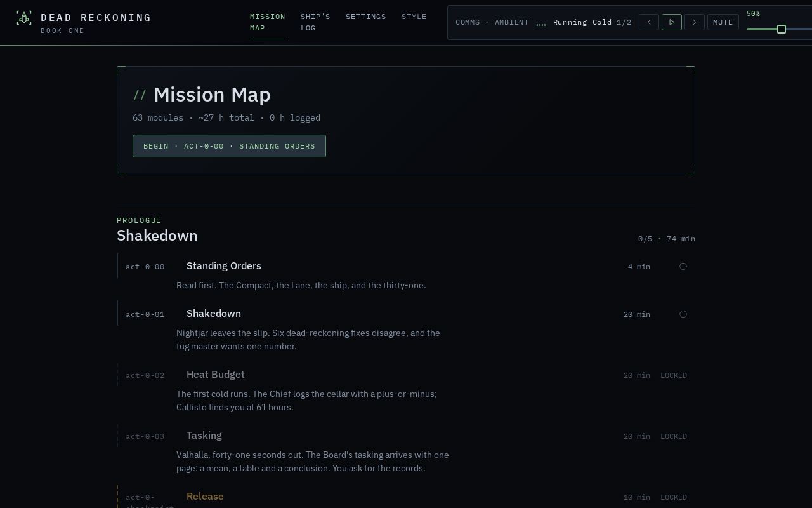Toggle completion circle for Shakedown module
The height and width of the screenshot is (508, 812).
pyautogui.click(x=683, y=314)
